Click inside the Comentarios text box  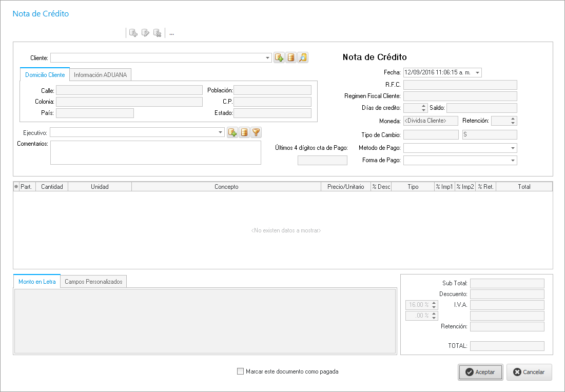[155, 152]
